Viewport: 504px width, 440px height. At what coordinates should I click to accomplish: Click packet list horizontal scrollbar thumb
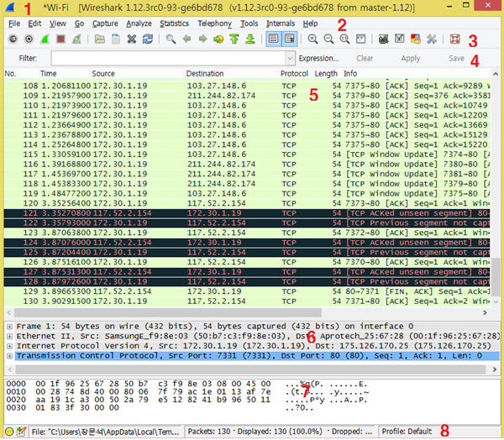pyautogui.click(x=168, y=312)
